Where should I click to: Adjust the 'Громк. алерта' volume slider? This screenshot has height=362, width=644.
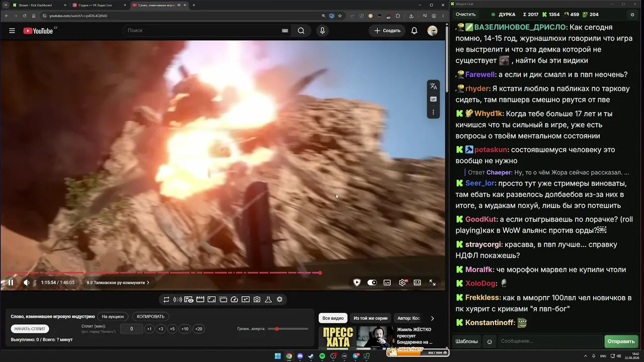point(288,329)
